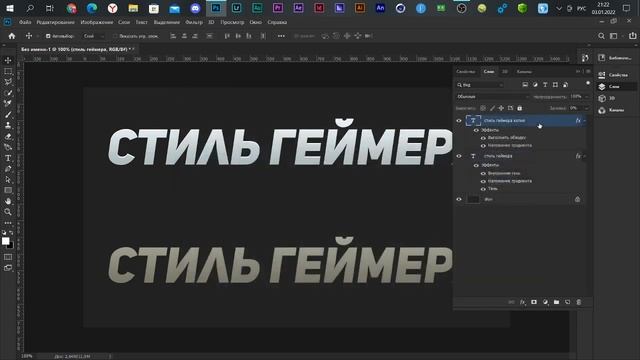640x360 pixels.
Task: Toggle layer filtering on/off dot switch
Action: 588,84
